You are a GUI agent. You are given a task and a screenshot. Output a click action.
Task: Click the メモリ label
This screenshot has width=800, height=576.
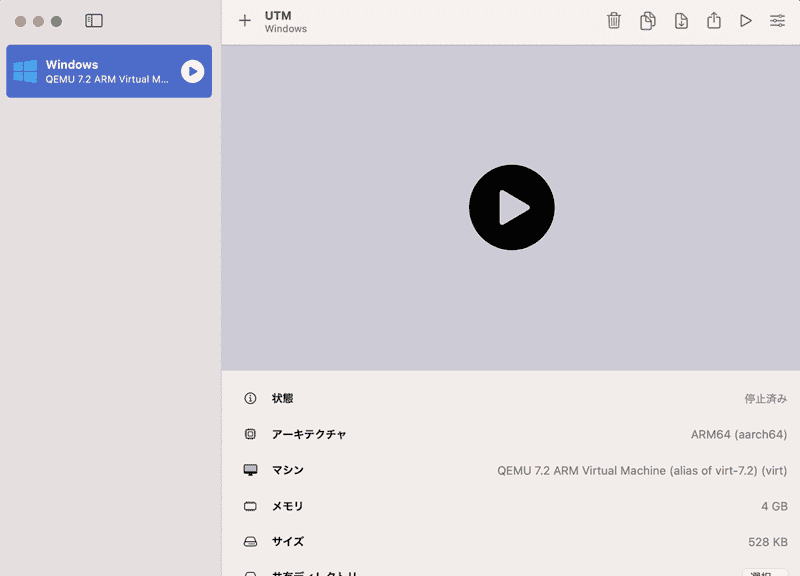pos(287,506)
